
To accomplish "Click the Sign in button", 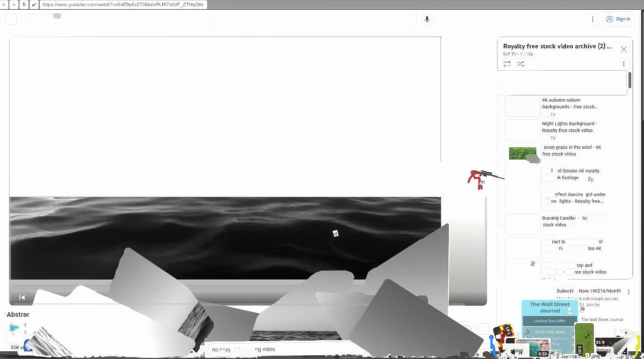I will tap(618, 19).
